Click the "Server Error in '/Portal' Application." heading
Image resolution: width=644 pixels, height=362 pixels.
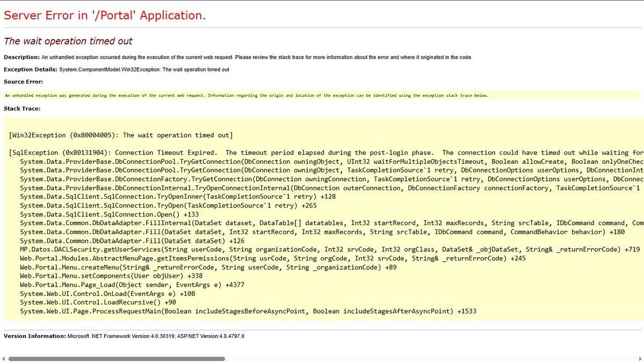[x=105, y=15]
